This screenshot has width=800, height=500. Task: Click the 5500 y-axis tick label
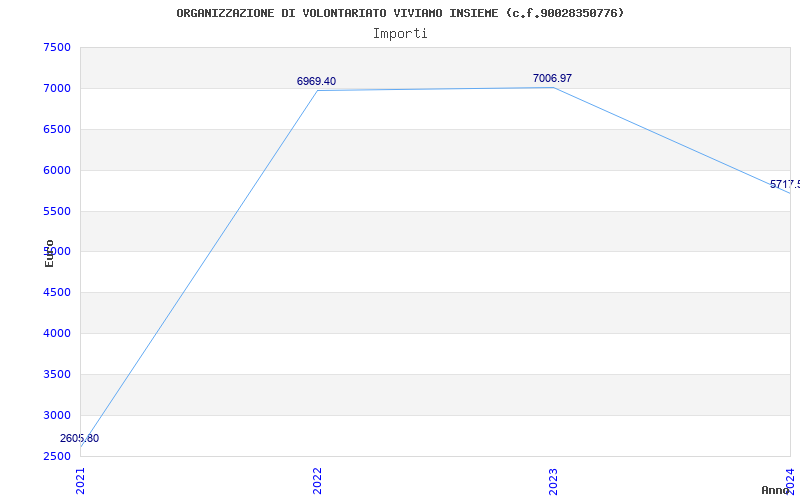[57, 211]
